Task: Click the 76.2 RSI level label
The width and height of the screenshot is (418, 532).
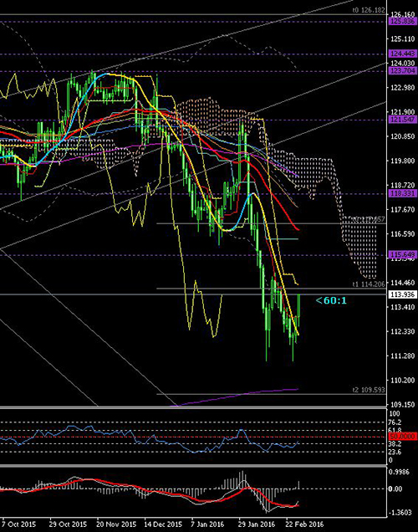Action: point(395,422)
